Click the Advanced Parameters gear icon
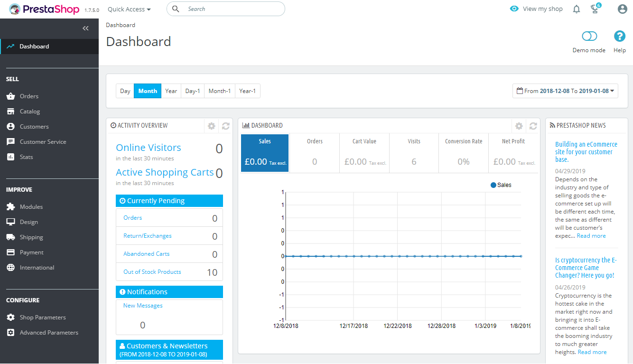 click(10, 333)
